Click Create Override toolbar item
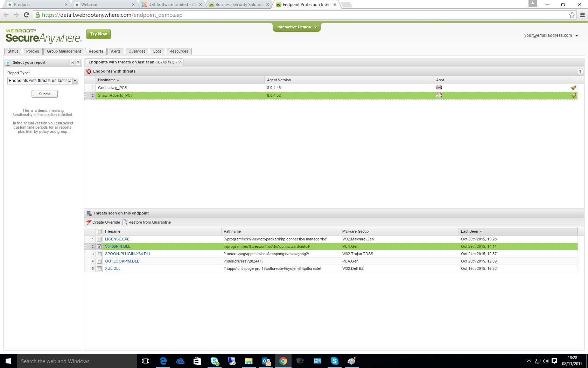 coord(103,222)
